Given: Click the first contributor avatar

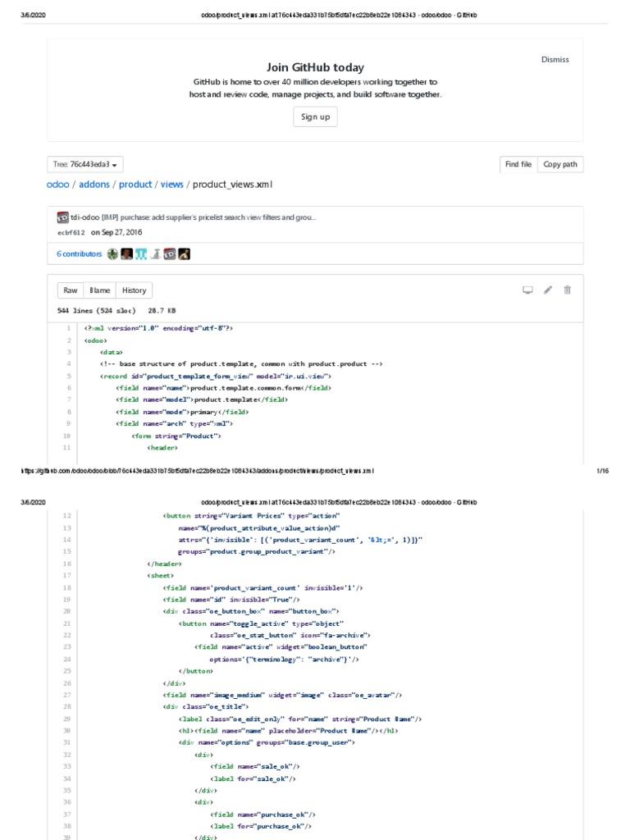Looking at the screenshot, I should [x=113, y=254].
